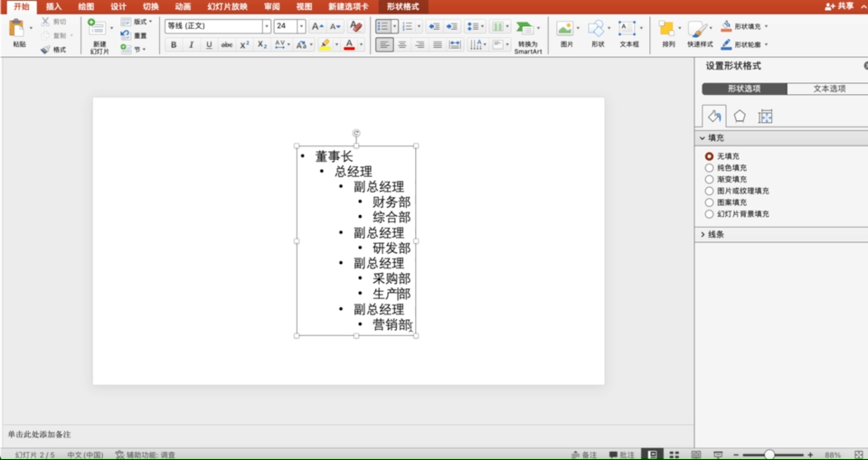This screenshot has width=868, height=460.
Task: Open the Effects pentagon icon tab
Action: click(740, 117)
